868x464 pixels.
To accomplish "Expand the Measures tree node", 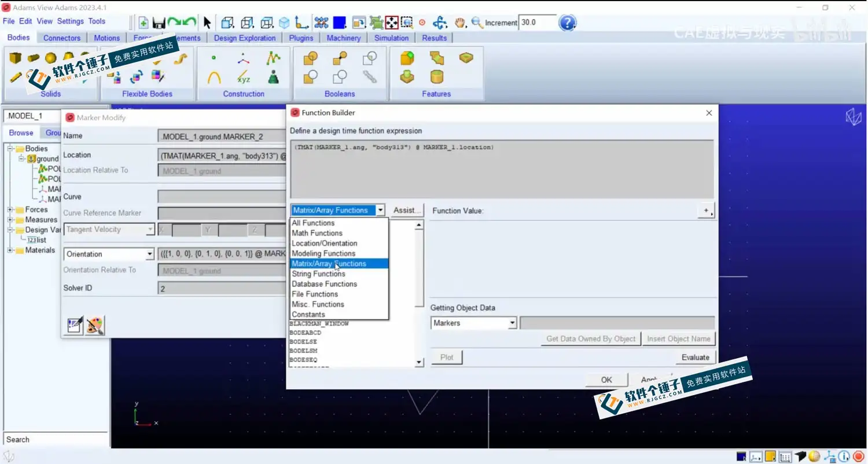I will coord(10,220).
